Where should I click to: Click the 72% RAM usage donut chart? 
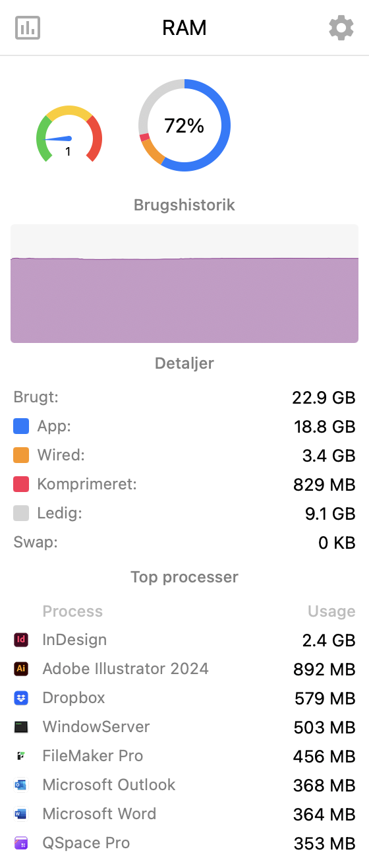click(184, 125)
